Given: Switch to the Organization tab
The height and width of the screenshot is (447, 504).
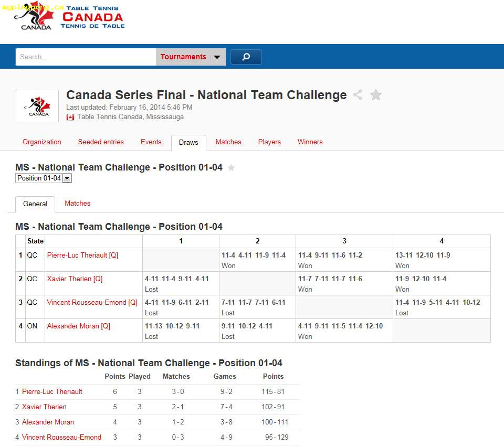Looking at the screenshot, I should click(x=42, y=142).
